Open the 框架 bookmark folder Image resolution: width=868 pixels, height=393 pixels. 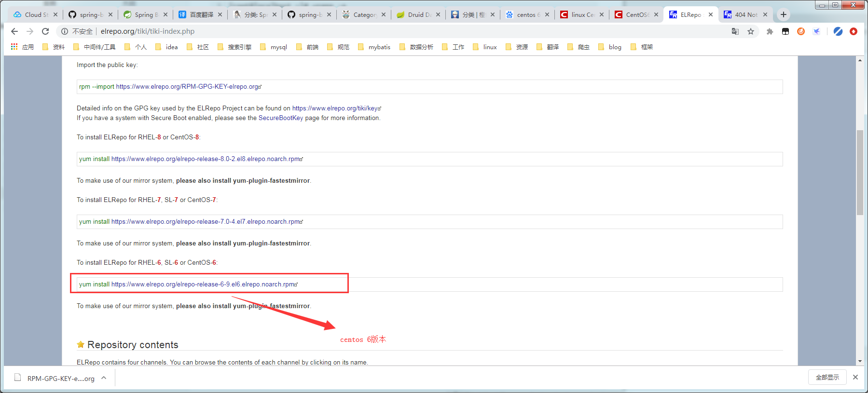click(x=642, y=47)
